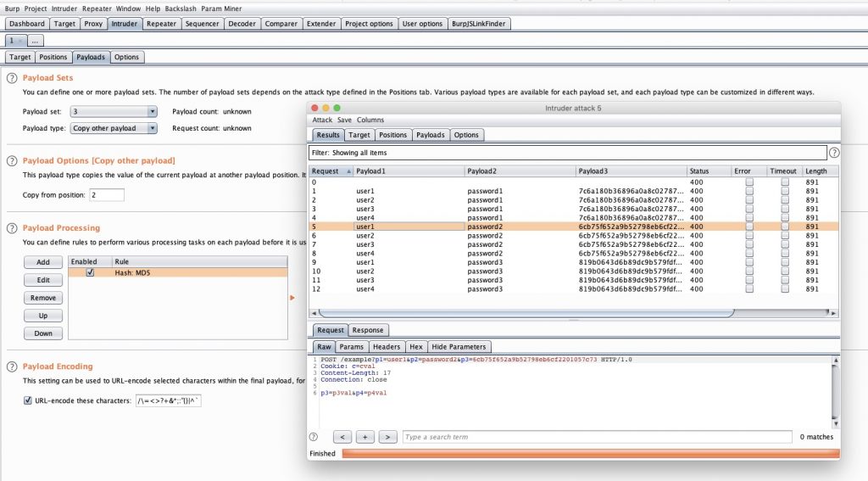Open the new tab '...' button
The image size is (868, 481).
click(34, 41)
